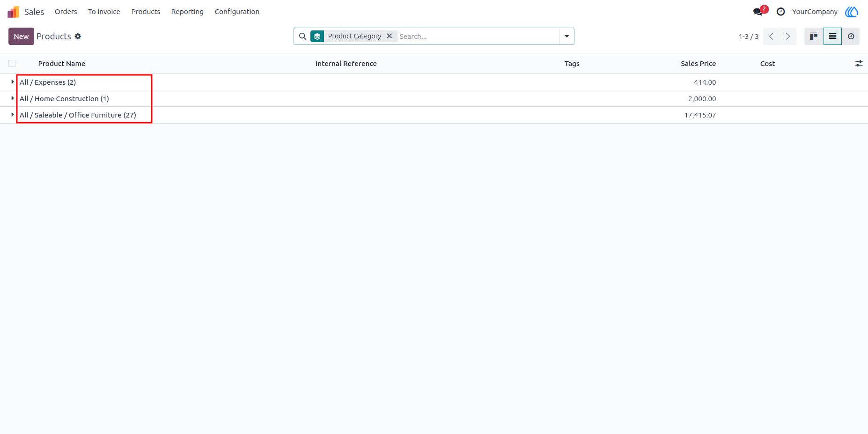Select the All / Home Construction (1) label

click(64, 99)
